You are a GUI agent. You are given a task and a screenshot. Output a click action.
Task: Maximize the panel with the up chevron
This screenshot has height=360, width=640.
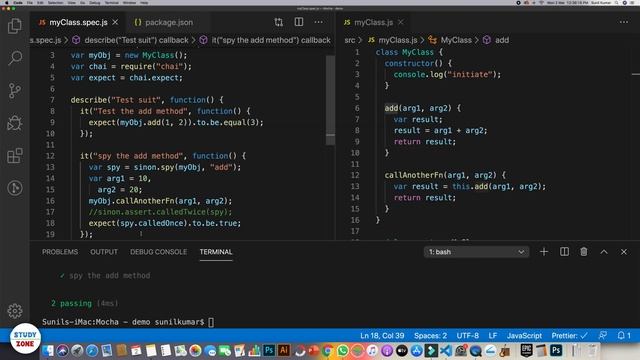pyautogui.click(x=604, y=252)
